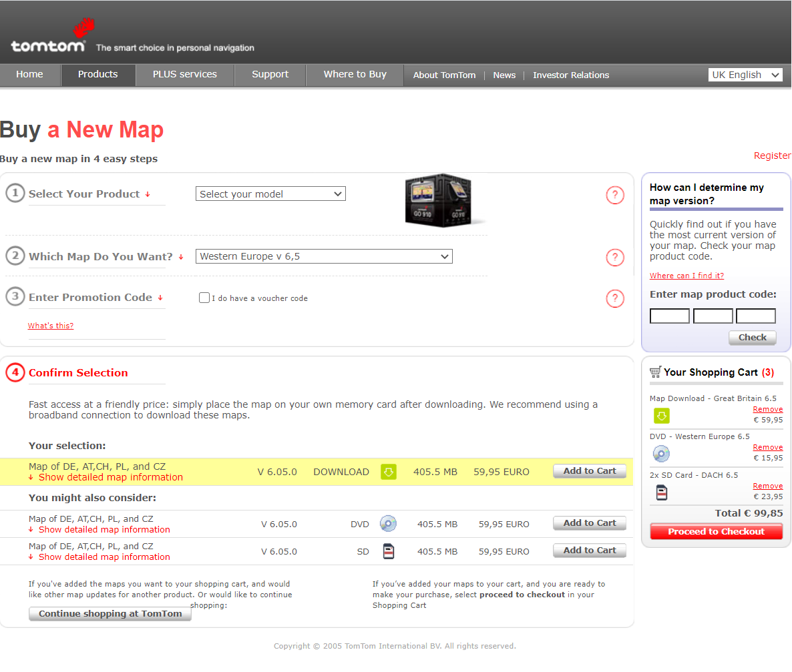Open the UK English language dropdown

tap(745, 75)
